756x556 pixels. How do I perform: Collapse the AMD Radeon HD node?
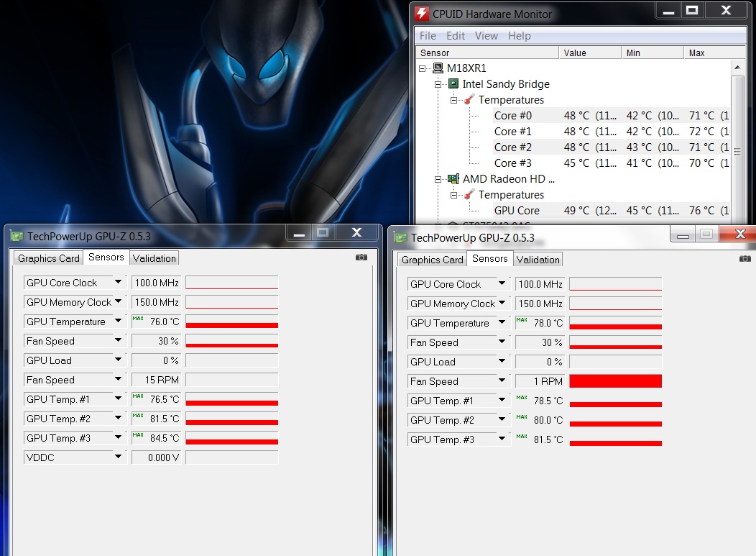[438, 180]
